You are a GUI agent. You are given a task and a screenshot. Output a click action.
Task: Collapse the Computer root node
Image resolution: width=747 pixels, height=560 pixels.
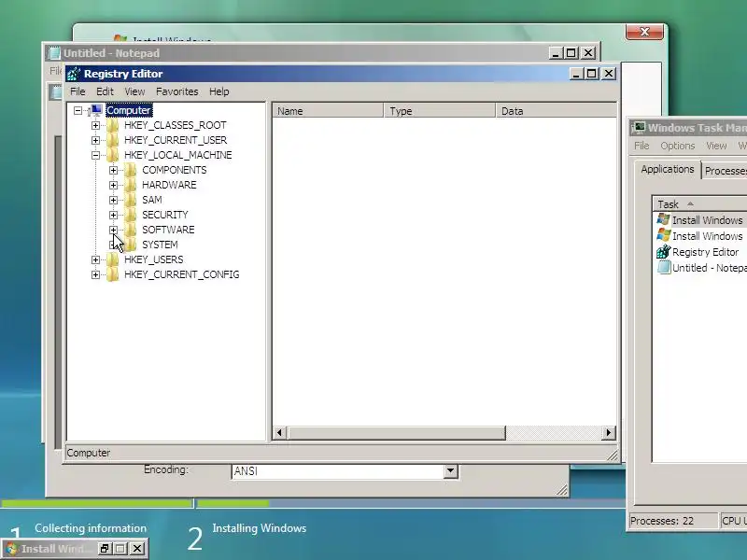coord(78,110)
